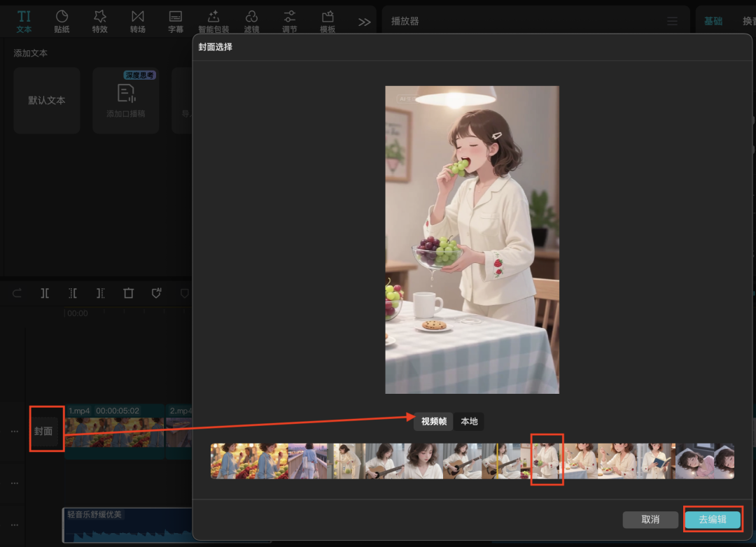Viewport: 756px width, 547px height.
Task: Open the 转场 transitions panel
Action: [137, 20]
